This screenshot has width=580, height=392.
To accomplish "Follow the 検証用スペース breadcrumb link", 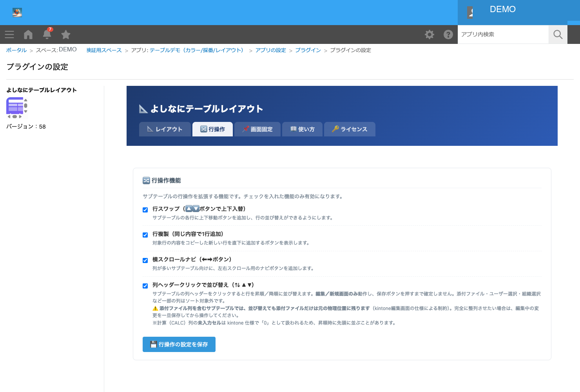I will click(x=104, y=50).
